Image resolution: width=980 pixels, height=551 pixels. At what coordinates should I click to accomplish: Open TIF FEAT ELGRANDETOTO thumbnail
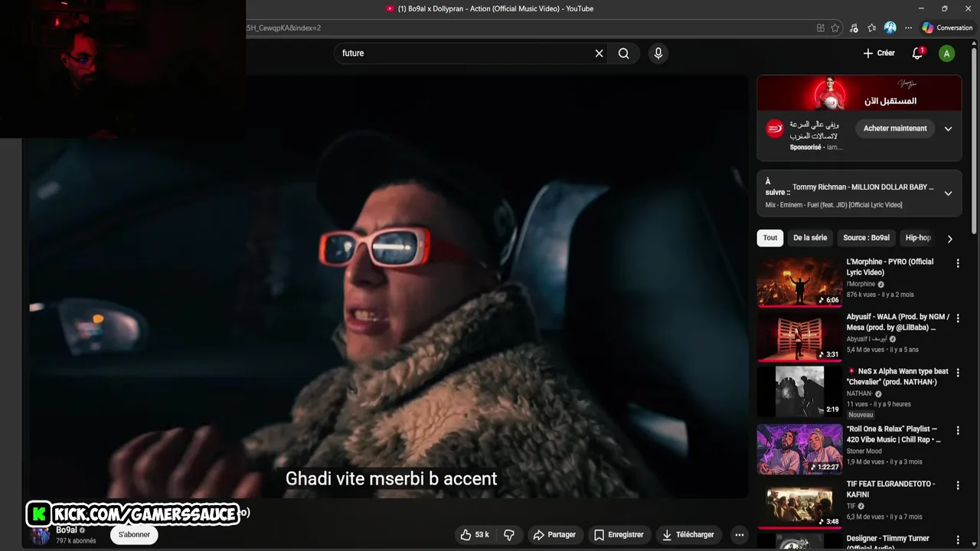[799, 504]
